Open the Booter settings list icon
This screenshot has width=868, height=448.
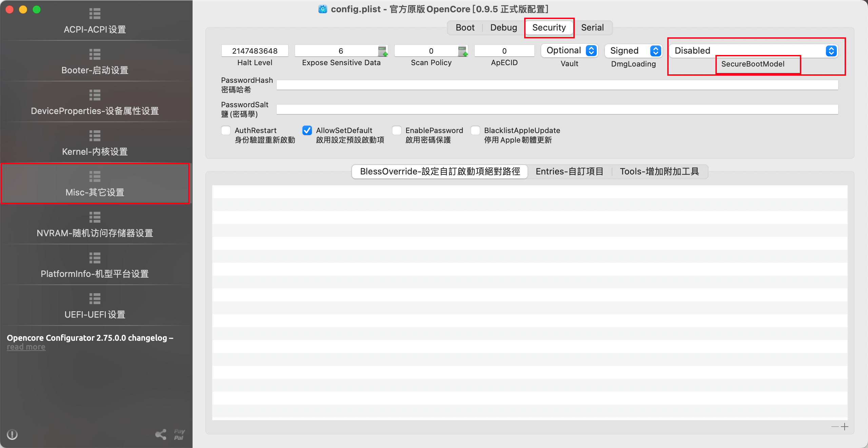95,54
